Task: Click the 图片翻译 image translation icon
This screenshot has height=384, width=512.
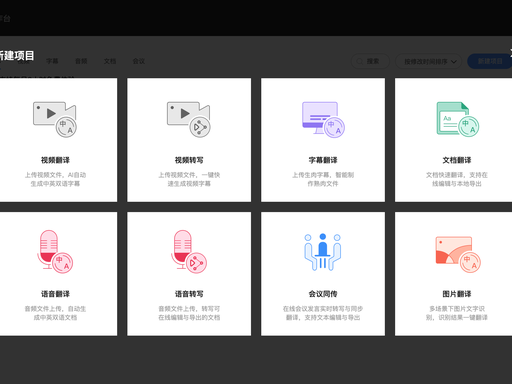Action: 458,254
